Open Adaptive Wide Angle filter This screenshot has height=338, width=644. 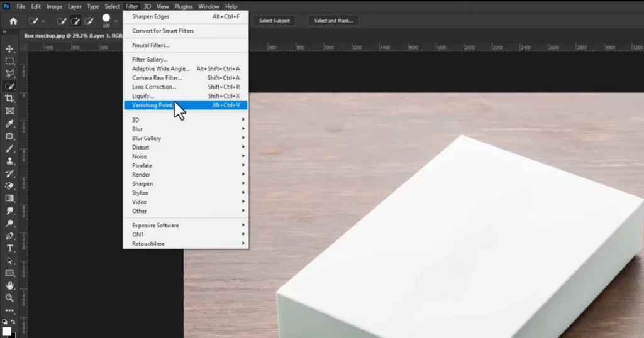186,68
